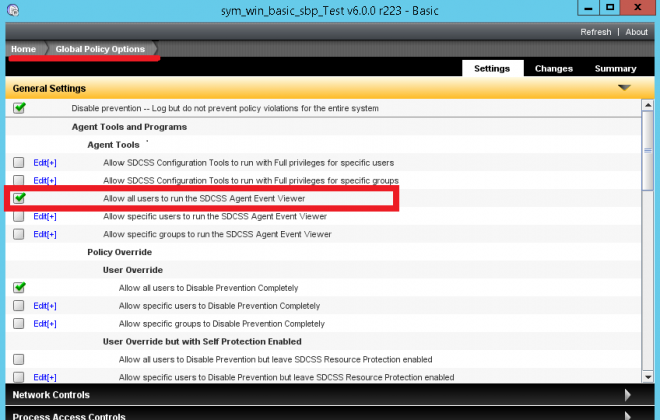Switch to the Summary tab

pyautogui.click(x=615, y=69)
